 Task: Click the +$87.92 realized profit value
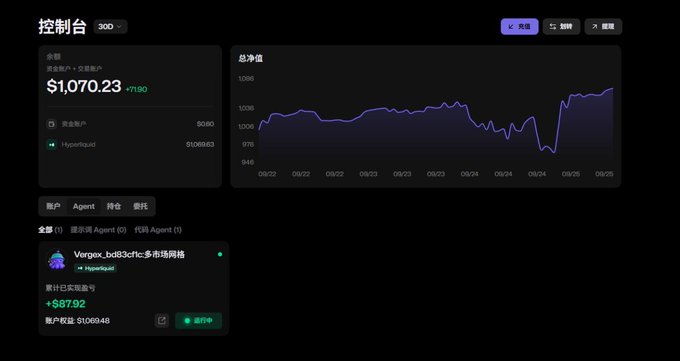pos(65,304)
